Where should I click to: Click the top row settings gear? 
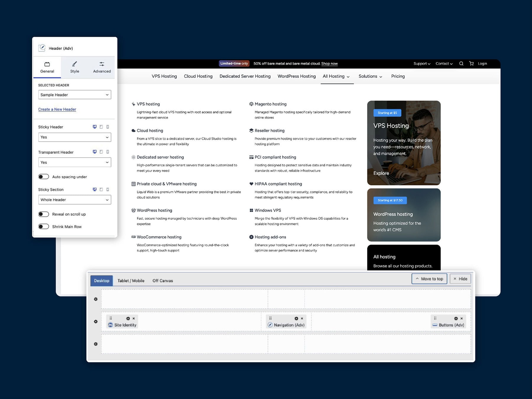pos(96,299)
